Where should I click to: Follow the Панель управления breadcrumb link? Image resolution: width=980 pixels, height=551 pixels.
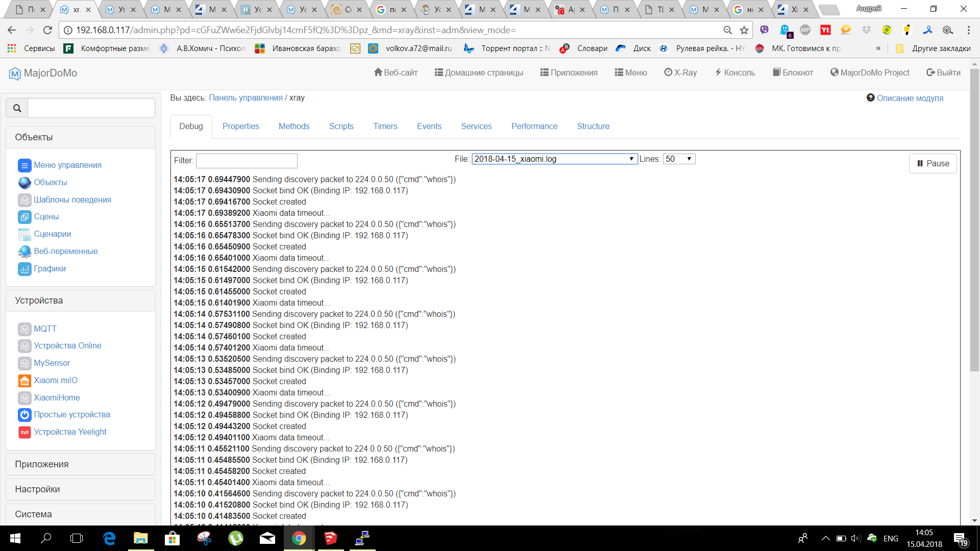click(246, 97)
